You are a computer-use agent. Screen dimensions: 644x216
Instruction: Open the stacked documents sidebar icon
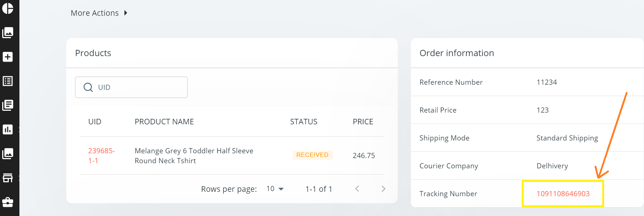pyautogui.click(x=8, y=105)
